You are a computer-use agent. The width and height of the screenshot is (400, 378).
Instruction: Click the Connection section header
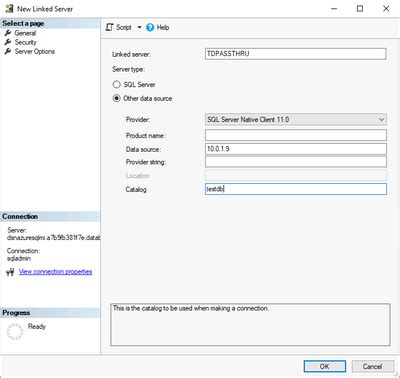[50, 216]
